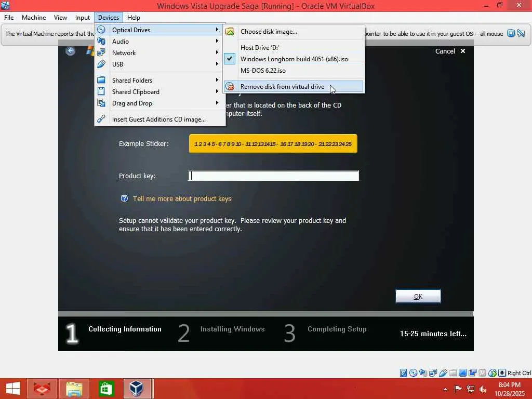Click the USB plug icon in Devices menu
Image resolution: width=532 pixels, height=399 pixels.
[x=101, y=64]
